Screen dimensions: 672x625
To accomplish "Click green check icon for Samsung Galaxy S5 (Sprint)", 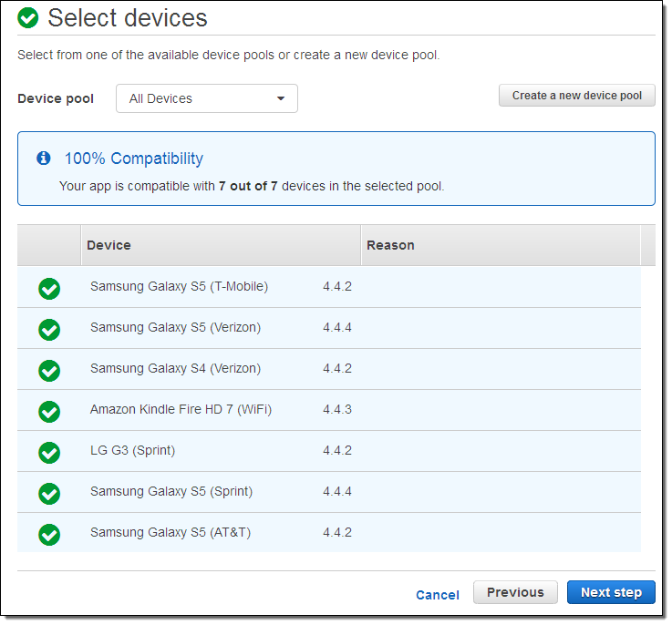I will pyautogui.click(x=49, y=493).
